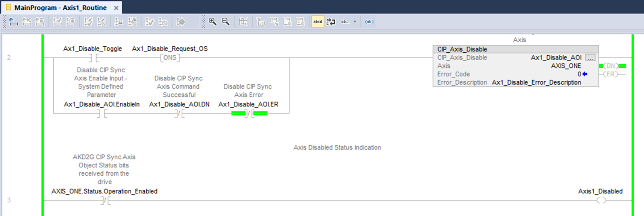Click the ONS instruction Ax1_Disable_Request_OS
Viewport: 644px width, 216px height.
coord(170,58)
